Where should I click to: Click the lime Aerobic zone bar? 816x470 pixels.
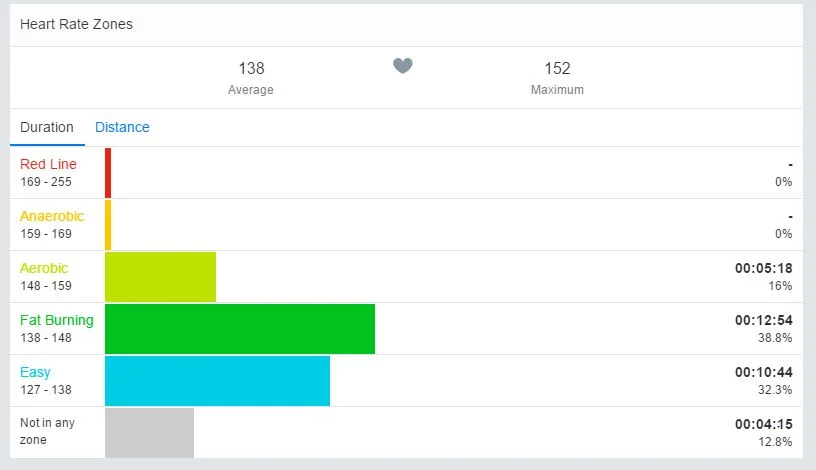click(160, 277)
